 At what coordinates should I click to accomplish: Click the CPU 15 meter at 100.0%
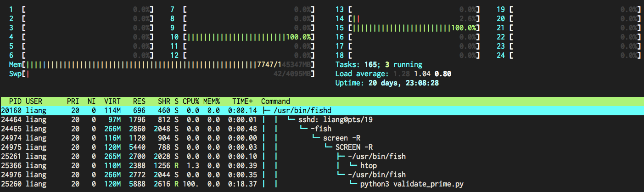408,28
